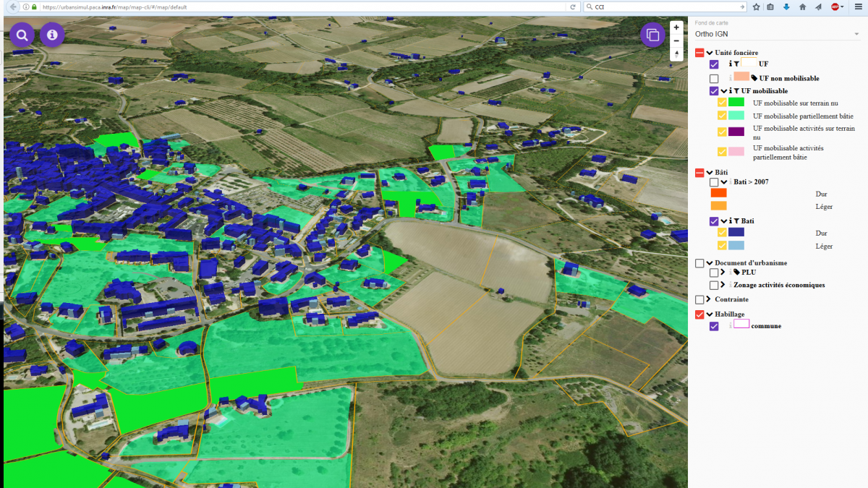Expand the Zonage activités économiques layer
The height and width of the screenshot is (488, 868).
click(724, 285)
